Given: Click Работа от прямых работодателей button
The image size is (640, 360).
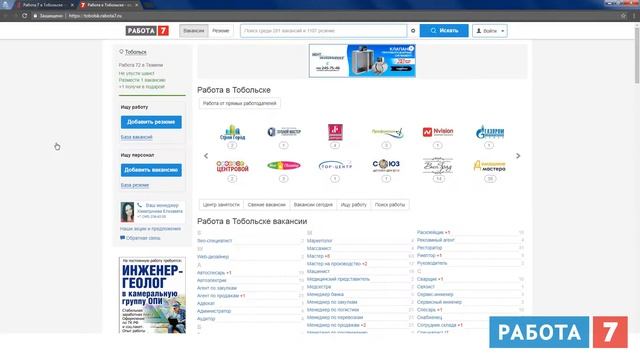Looking at the screenshot, I should click(240, 103).
